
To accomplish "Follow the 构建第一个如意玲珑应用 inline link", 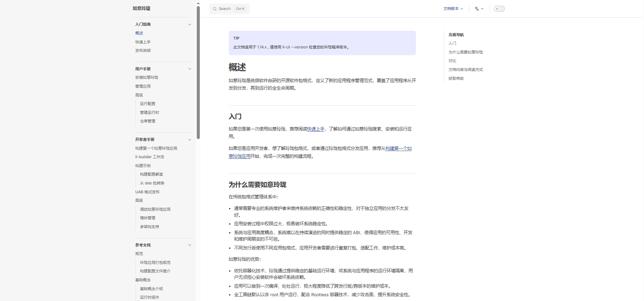I will click(x=320, y=152).
